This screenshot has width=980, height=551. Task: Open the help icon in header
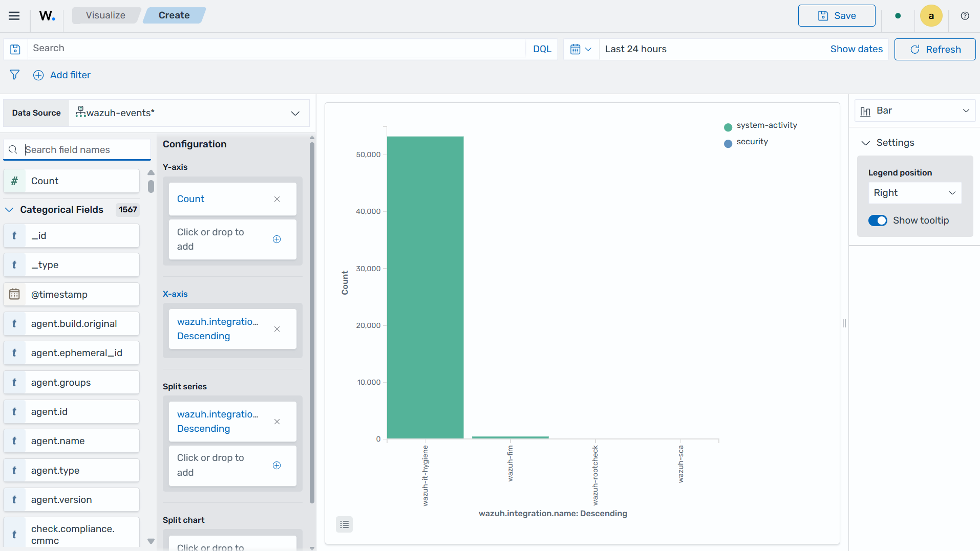click(965, 16)
